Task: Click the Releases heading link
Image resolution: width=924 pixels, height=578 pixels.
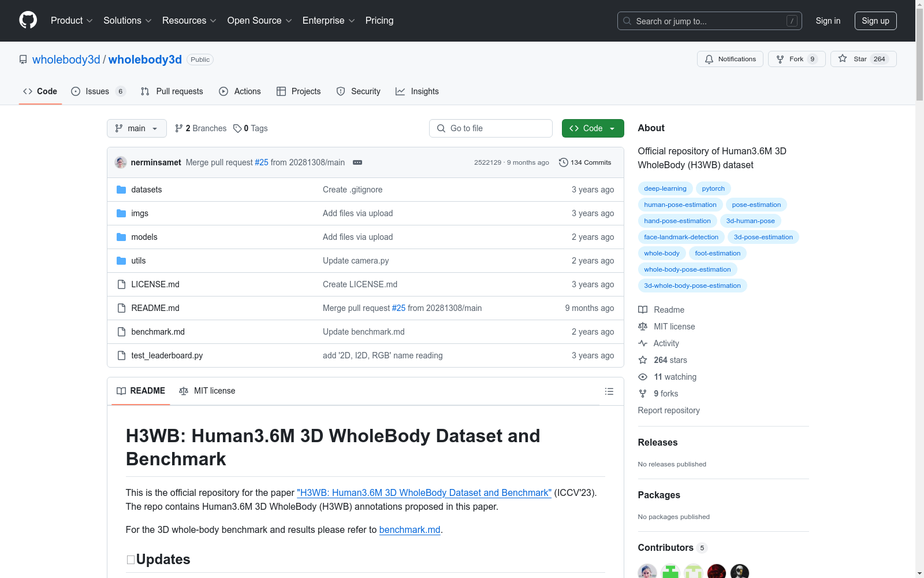Action: point(658,442)
